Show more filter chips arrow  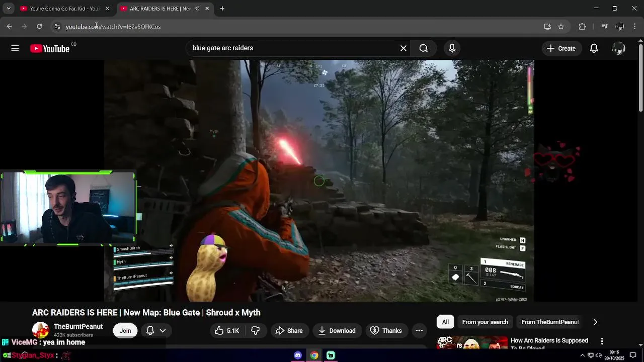(595, 322)
